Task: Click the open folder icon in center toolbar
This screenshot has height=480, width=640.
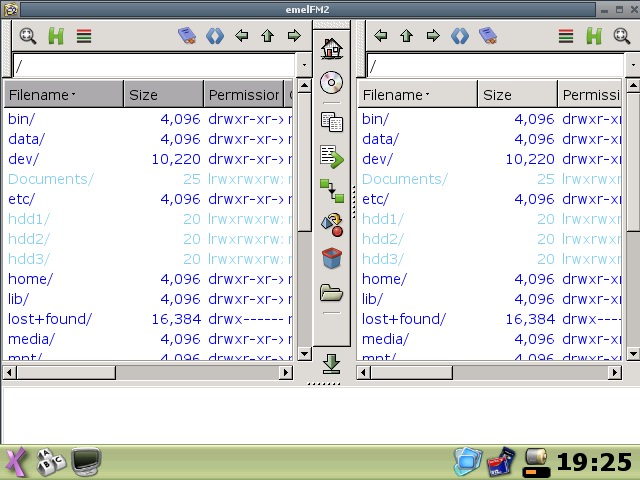Action: (x=332, y=293)
